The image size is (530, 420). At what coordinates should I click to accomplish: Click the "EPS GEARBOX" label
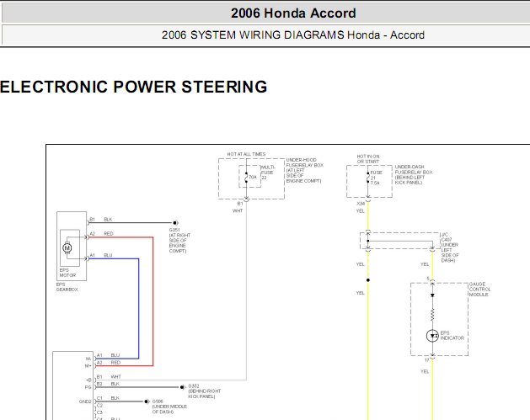tap(67, 287)
